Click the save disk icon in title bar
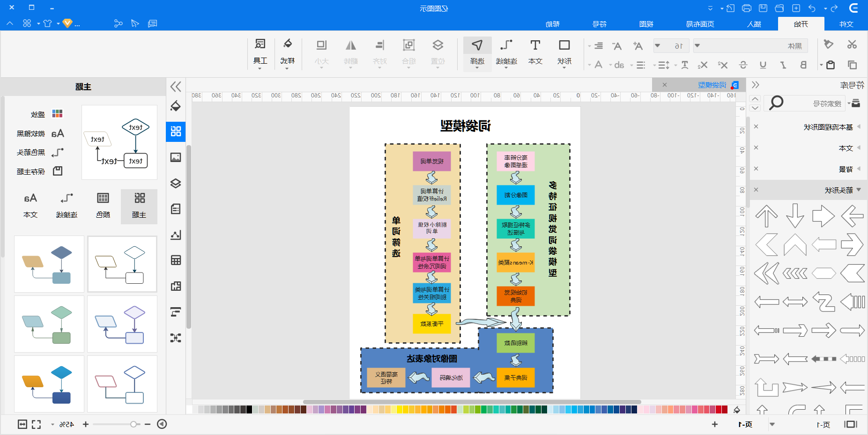 click(763, 8)
